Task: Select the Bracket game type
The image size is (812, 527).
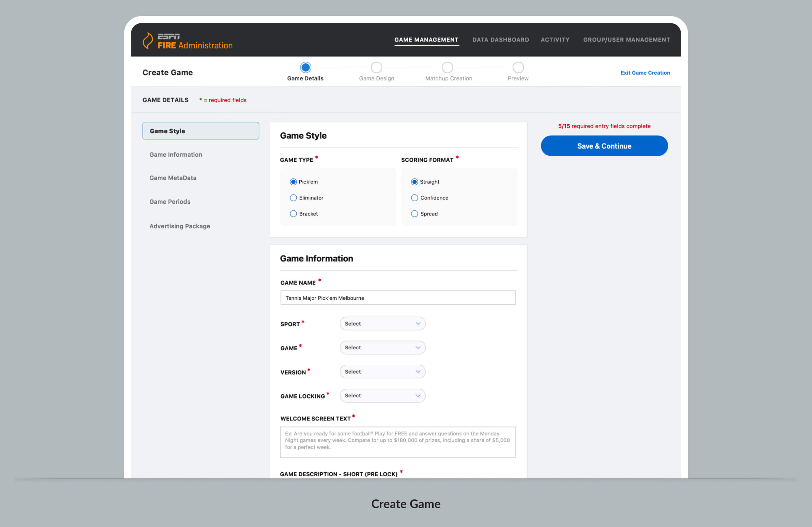Action: coord(293,214)
